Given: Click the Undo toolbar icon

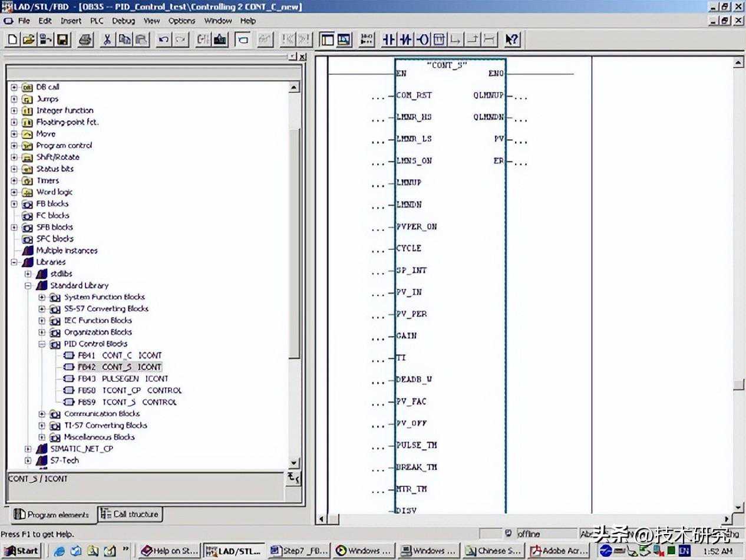Looking at the screenshot, I should tap(164, 39).
